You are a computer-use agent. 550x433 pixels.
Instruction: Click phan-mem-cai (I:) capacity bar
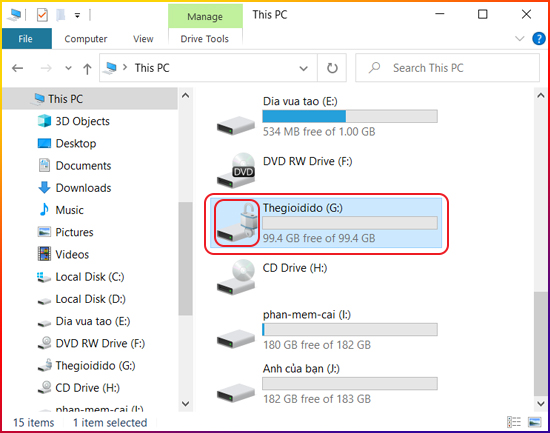tap(350, 329)
